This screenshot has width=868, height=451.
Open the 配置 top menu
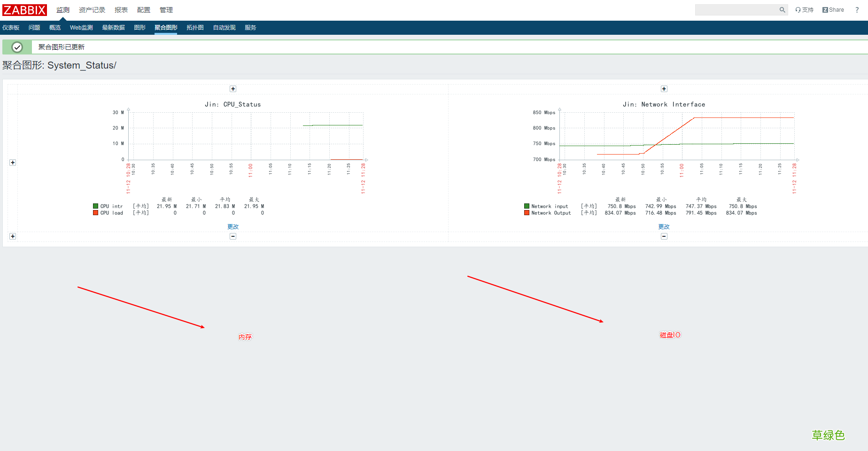point(144,10)
